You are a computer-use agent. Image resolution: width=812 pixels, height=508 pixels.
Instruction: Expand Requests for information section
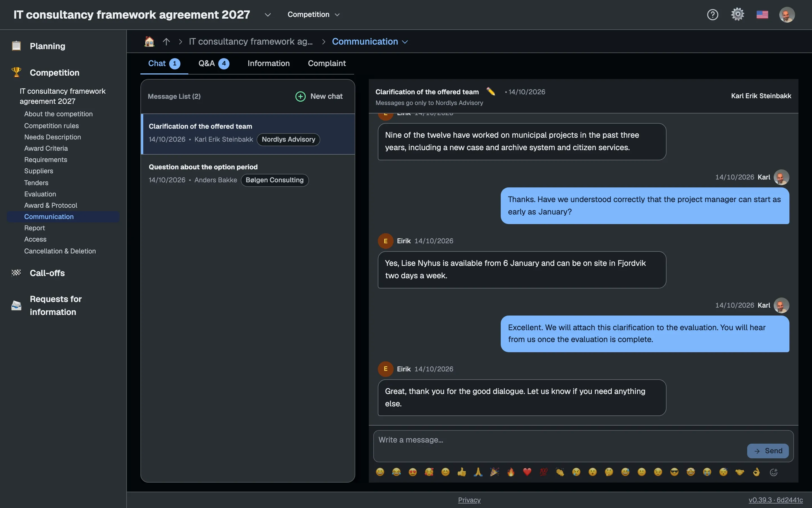[56, 305]
